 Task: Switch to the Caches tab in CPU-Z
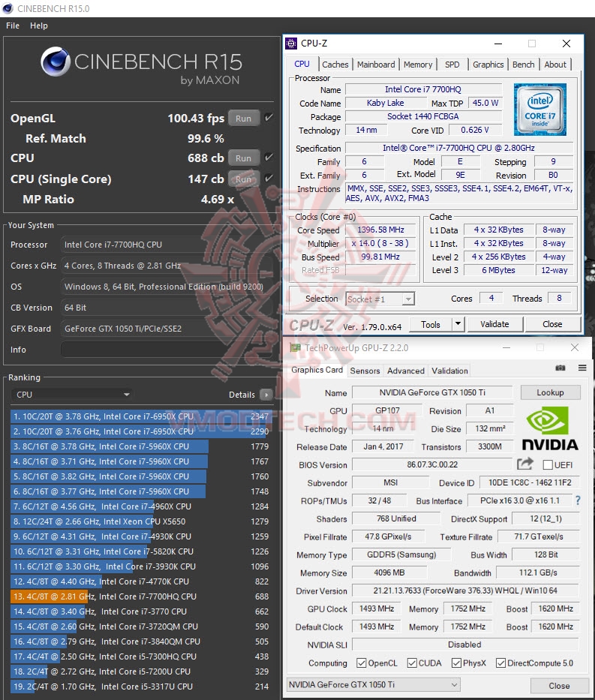pos(335,65)
